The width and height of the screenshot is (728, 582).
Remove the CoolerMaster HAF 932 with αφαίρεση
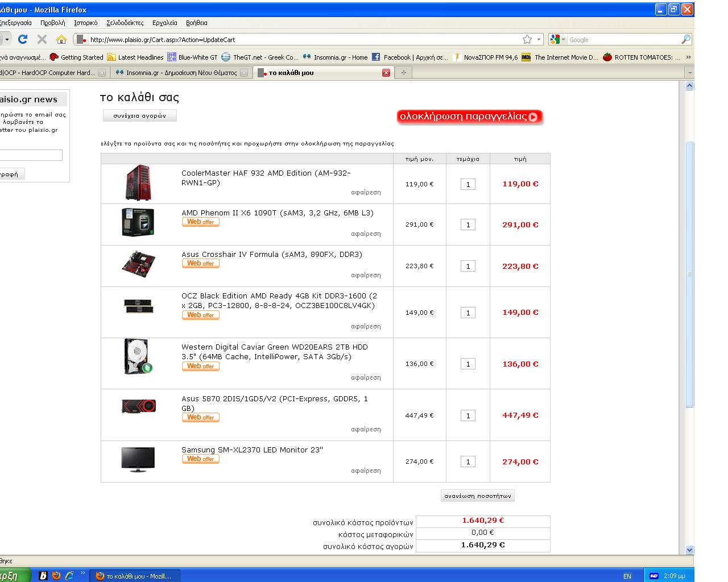coord(366,192)
